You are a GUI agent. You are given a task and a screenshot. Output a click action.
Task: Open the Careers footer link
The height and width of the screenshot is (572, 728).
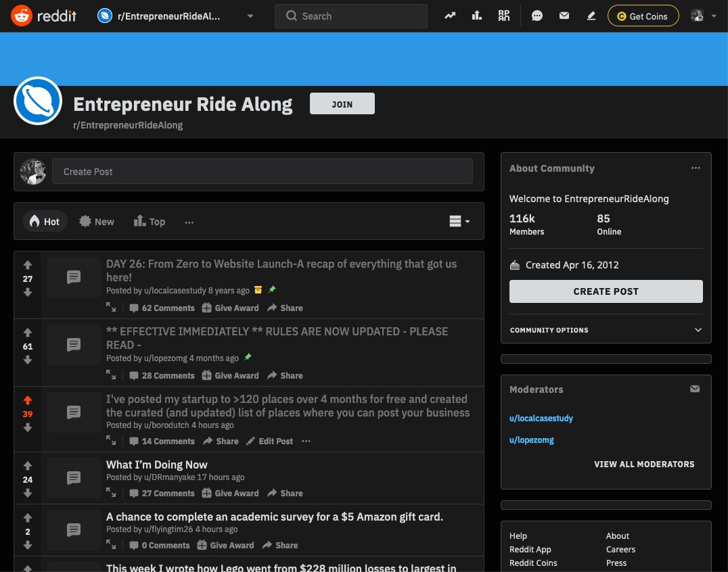click(620, 549)
